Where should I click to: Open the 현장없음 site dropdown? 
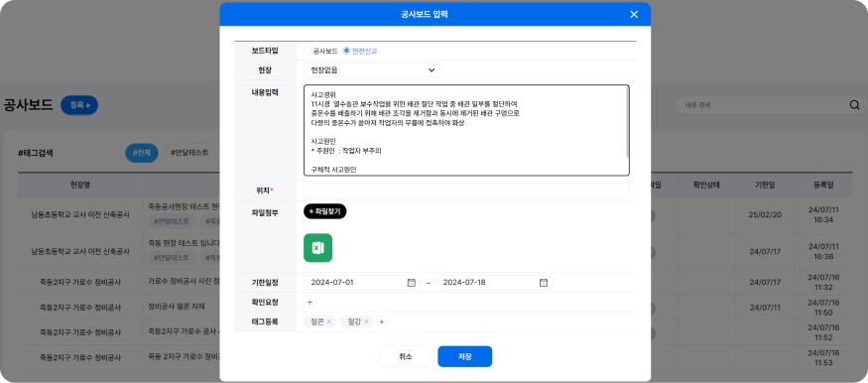[371, 70]
